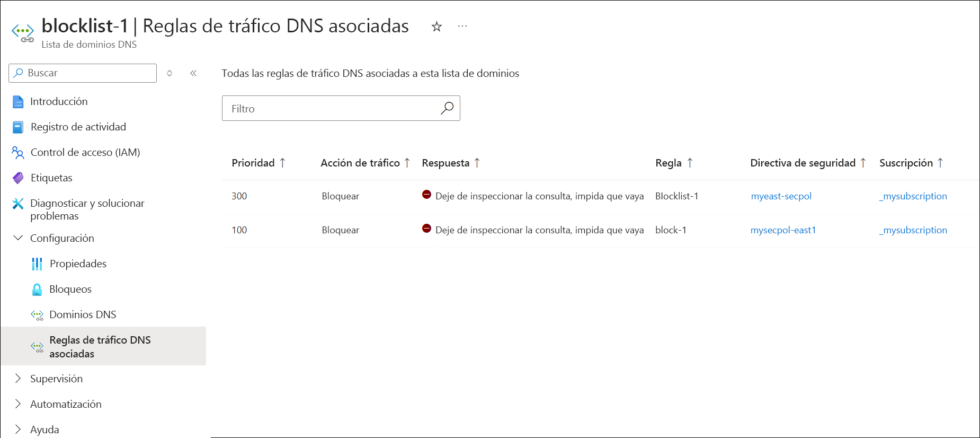Open the more options ellipsis in header
The width and height of the screenshot is (980, 438).
(x=462, y=26)
